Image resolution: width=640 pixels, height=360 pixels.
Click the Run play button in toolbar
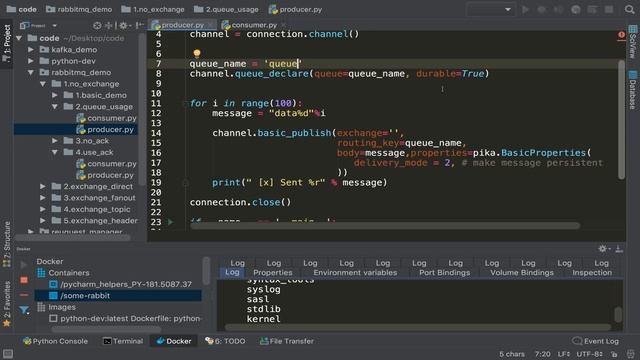pyautogui.click(x=525, y=9)
